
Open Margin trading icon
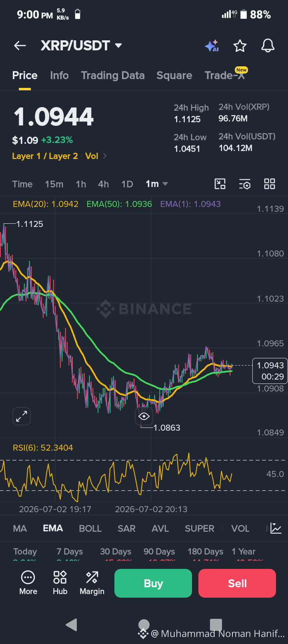click(92, 583)
